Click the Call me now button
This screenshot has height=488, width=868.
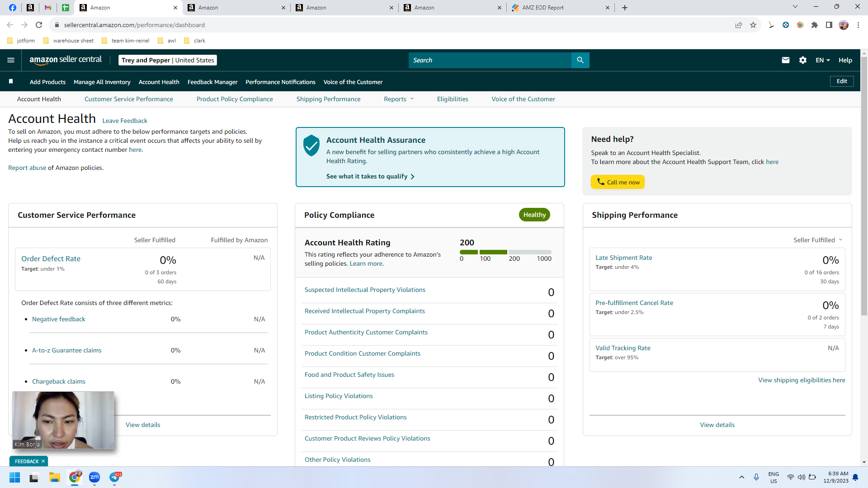[x=618, y=182]
